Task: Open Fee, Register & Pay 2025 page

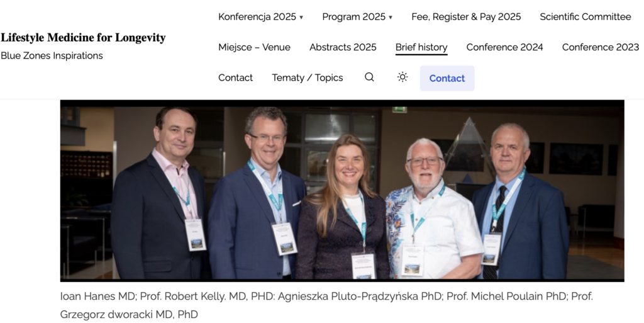Action: 466,17
